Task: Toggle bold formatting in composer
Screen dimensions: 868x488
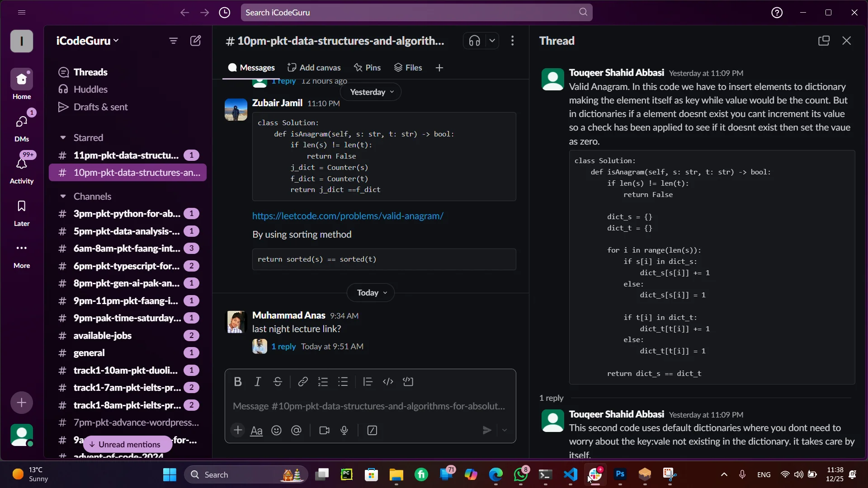Action: click(238, 382)
